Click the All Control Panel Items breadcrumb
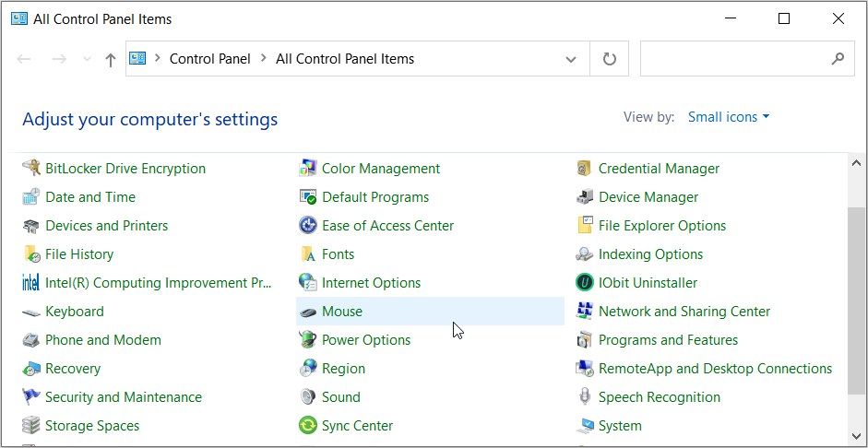The height and width of the screenshot is (448, 868). pos(345,59)
